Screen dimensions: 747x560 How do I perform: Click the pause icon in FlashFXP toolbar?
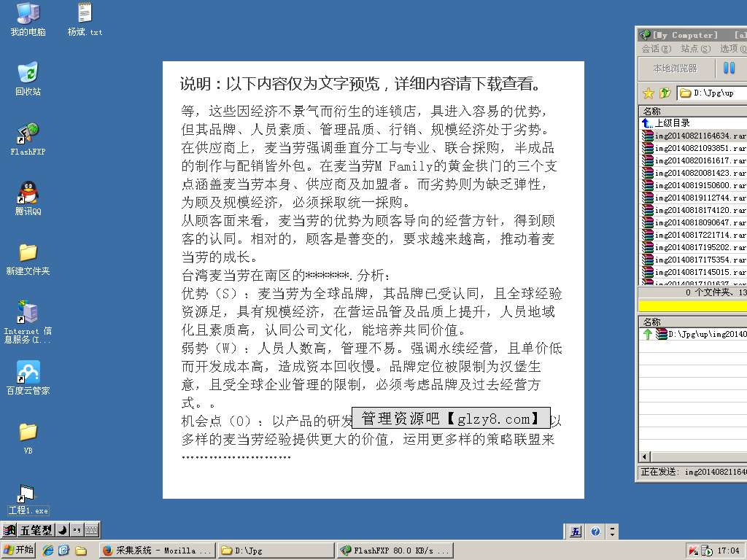click(729, 68)
